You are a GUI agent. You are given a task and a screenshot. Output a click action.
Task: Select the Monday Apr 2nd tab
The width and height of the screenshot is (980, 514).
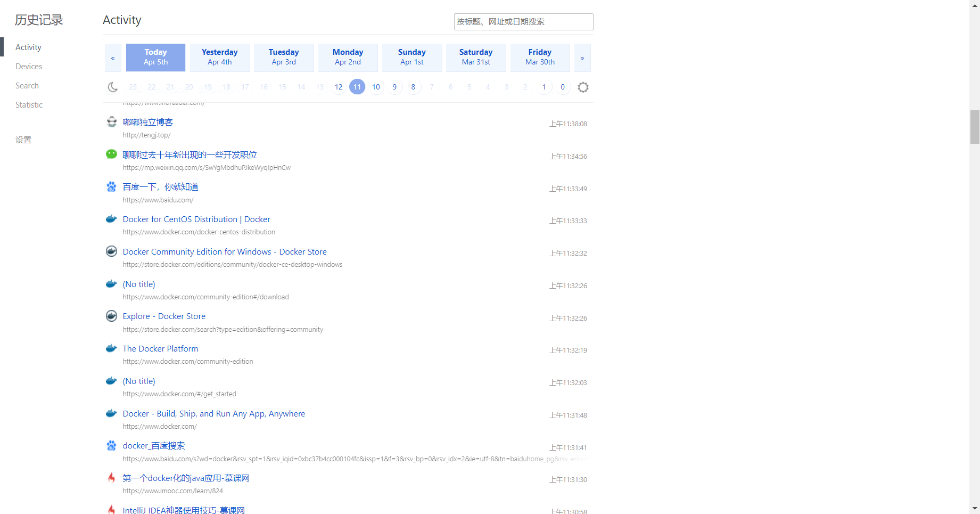[x=348, y=58]
